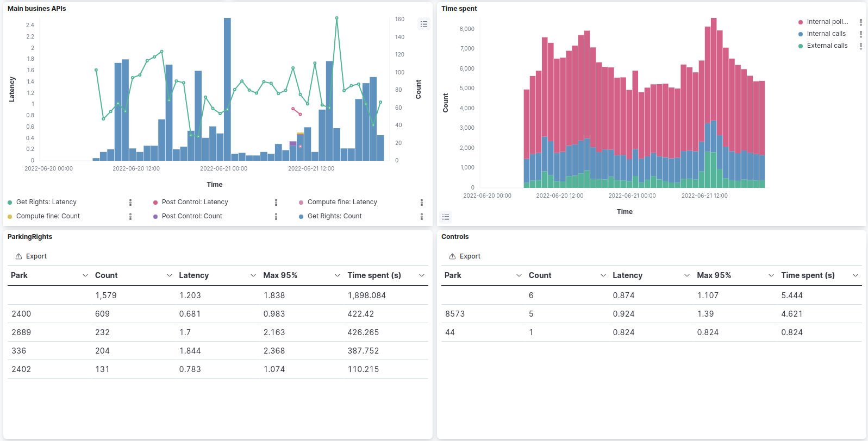Click Internal calls blue color dot

[801, 34]
